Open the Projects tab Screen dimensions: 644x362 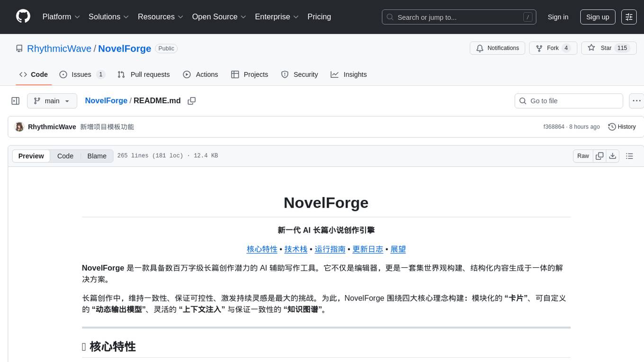(250, 74)
